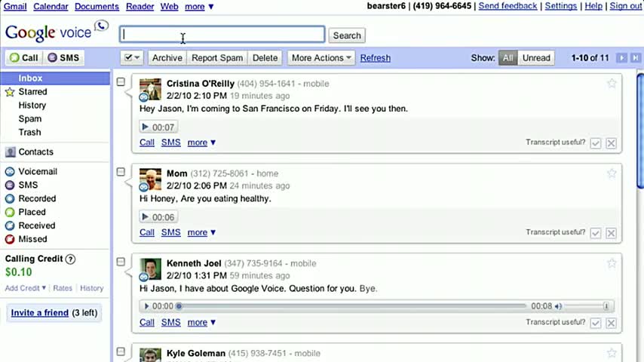The image size is (644, 362).
Task: Archive the selected messages
Action: point(167,58)
